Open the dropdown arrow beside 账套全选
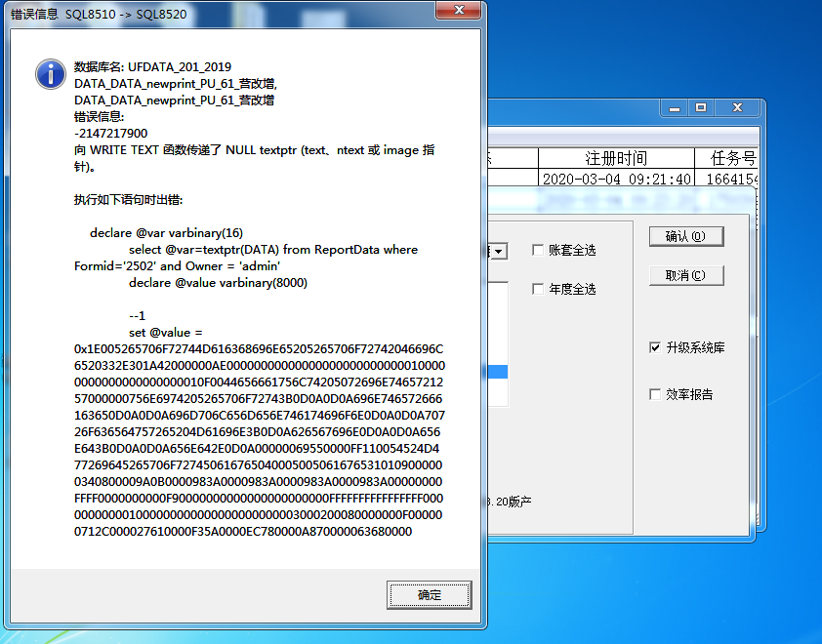Image resolution: width=822 pixels, height=644 pixels. coord(499,252)
